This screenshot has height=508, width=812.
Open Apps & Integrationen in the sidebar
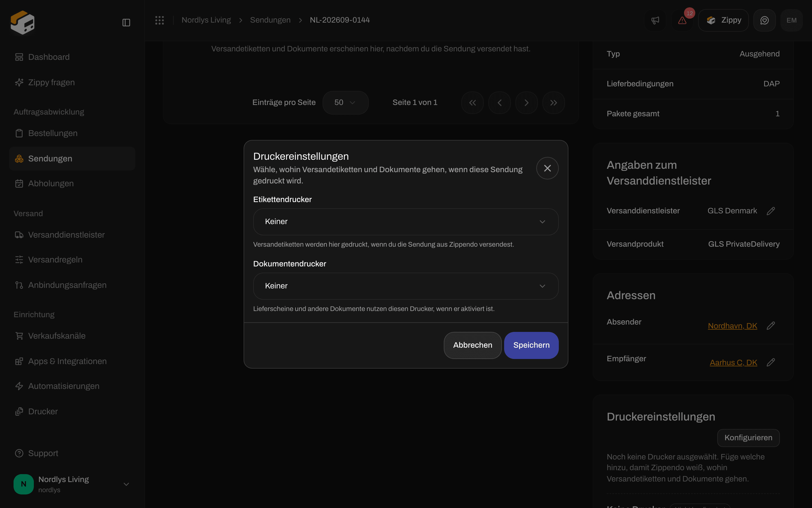72,361
